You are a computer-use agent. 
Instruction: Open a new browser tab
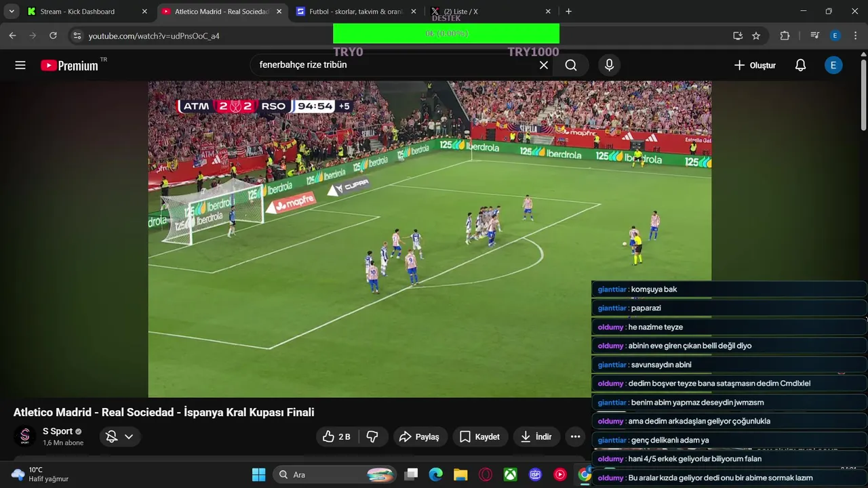[x=568, y=12]
